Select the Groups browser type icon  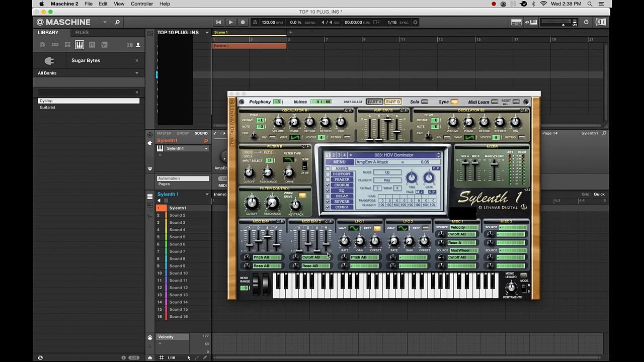[x=55, y=45]
